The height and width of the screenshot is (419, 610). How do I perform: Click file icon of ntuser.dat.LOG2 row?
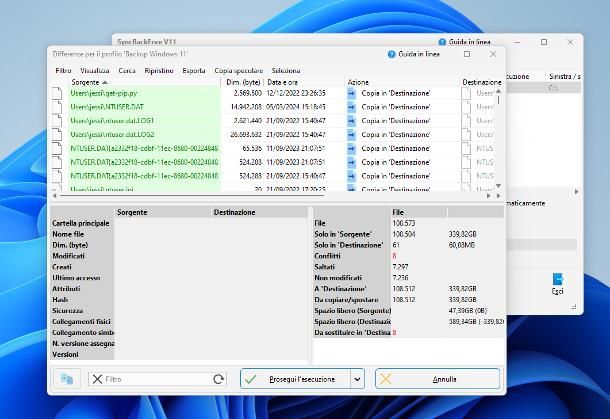click(57, 135)
